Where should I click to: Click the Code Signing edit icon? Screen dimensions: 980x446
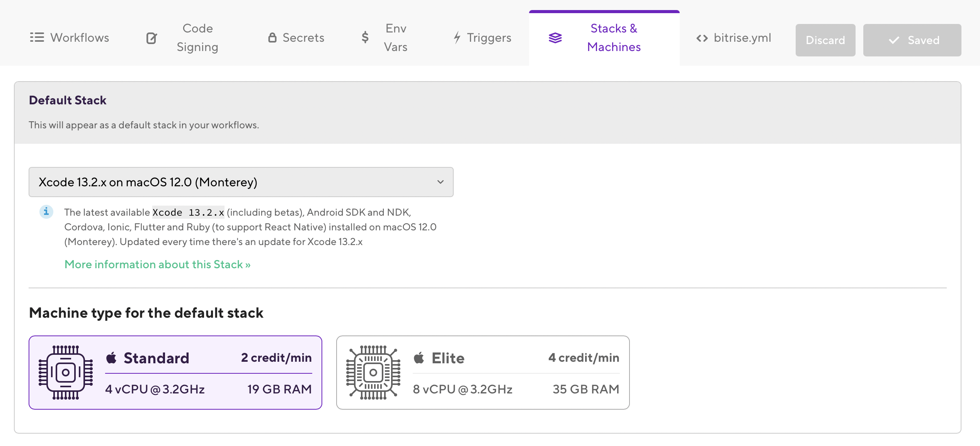tap(151, 38)
